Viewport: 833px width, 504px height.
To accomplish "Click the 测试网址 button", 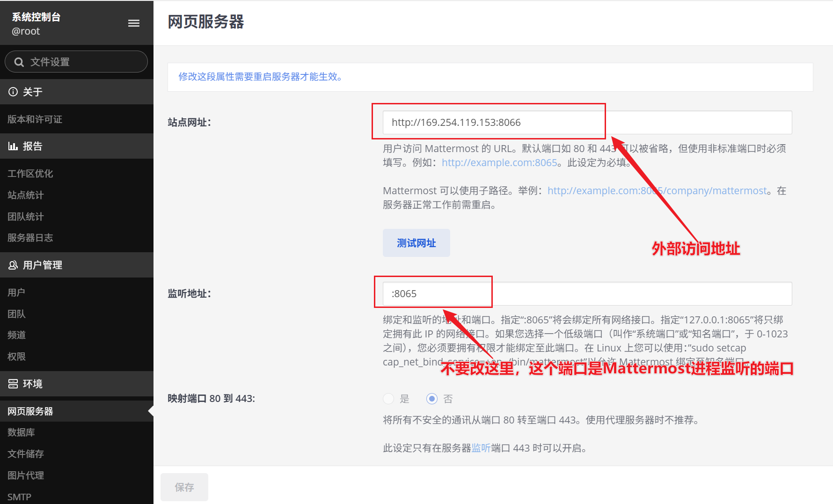I will click(x=416, y=243).
